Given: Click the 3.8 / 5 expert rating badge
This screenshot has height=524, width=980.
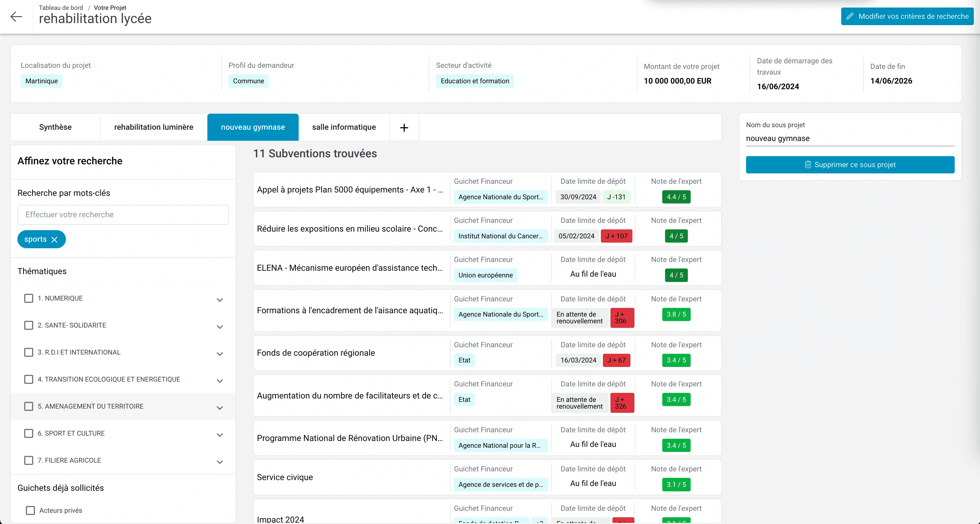Looking at the screenshot, I should 676,314.
